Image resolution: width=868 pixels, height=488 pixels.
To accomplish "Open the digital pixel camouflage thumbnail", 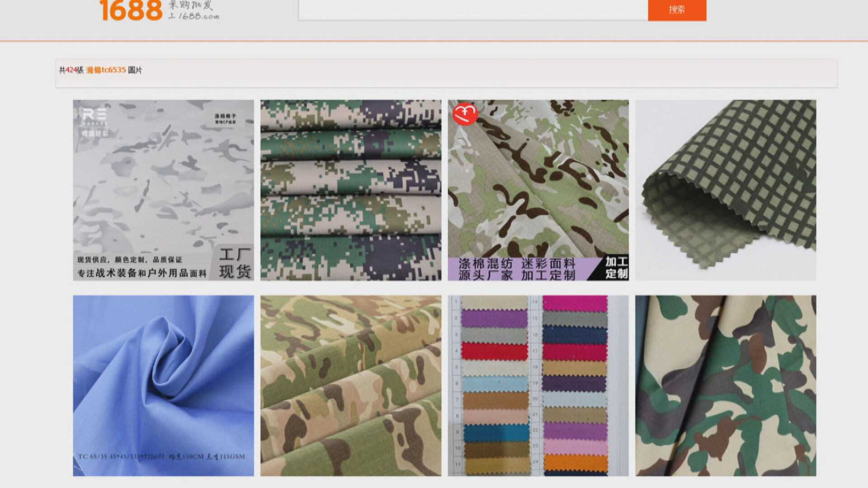I will pos(350,190).
